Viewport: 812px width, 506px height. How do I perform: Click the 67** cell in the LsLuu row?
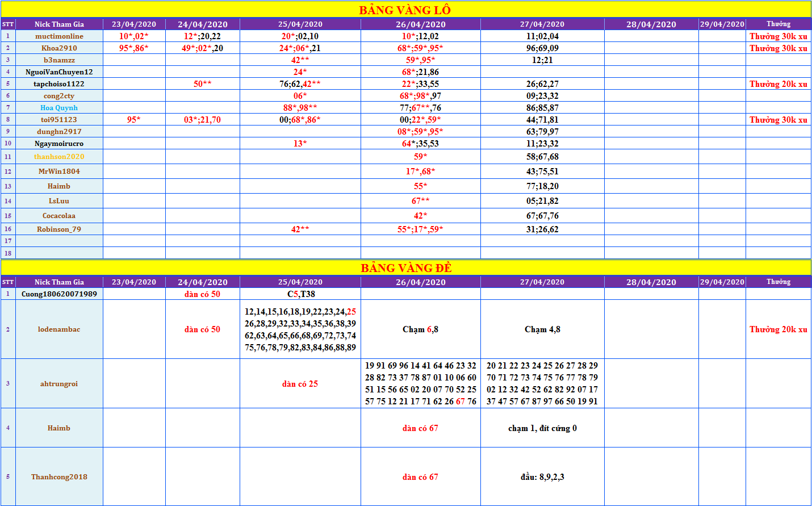[420, 201]
